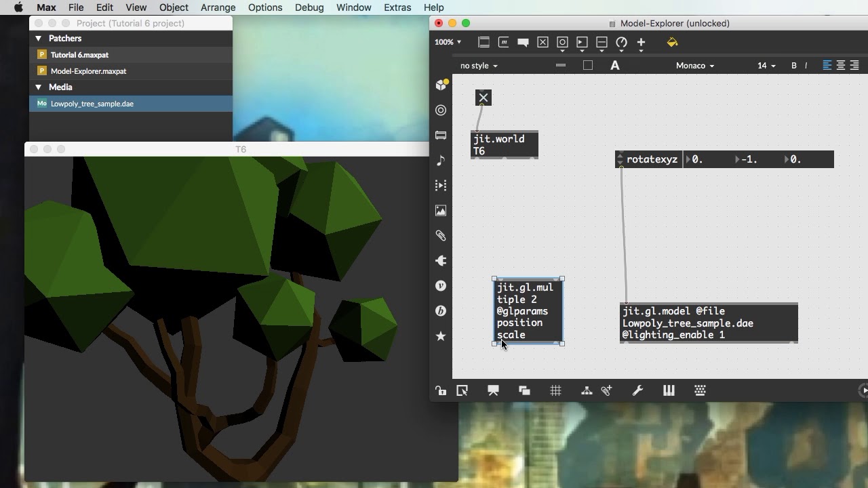The height and width of the screenshot is (488, 868).
Task: Lock the patcher with the padlock icon
Action: coord(441,390)
